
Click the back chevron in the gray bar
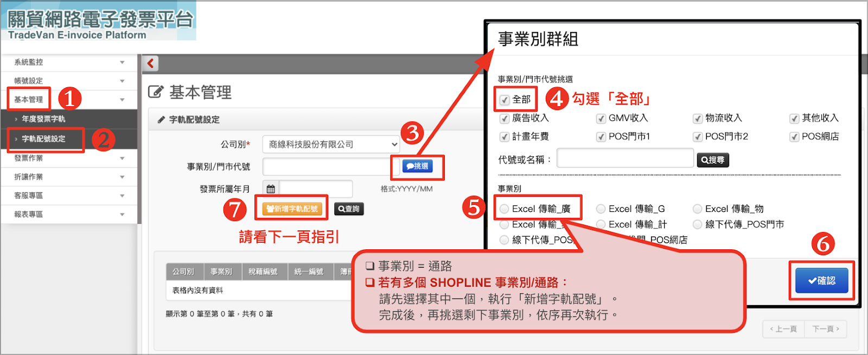coord(151,63)
